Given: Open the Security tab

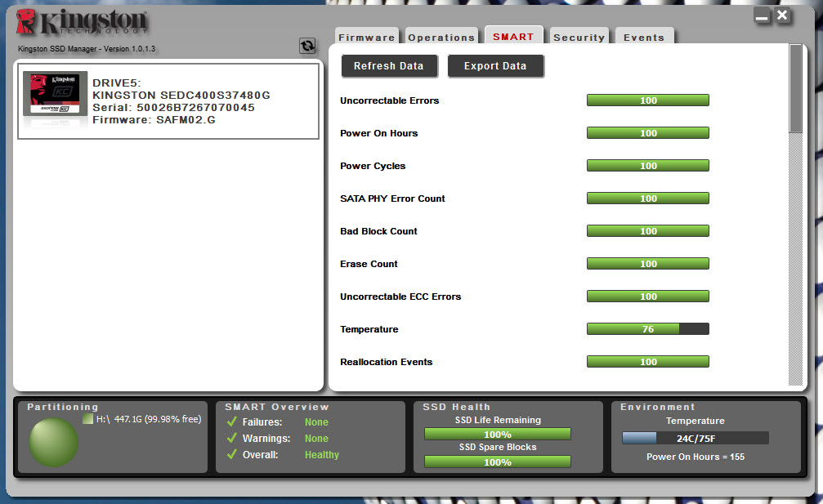Looking at the screenshot, I should [579, 38].
